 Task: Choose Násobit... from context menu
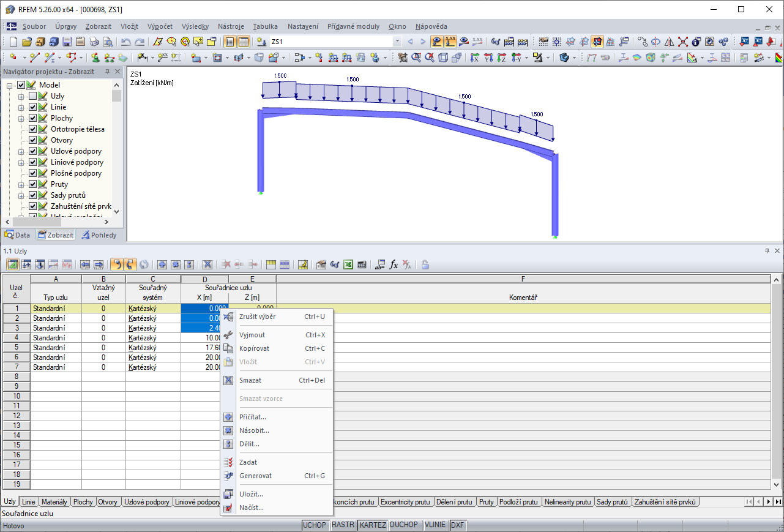pyautogui.click(x=276, y=430)
